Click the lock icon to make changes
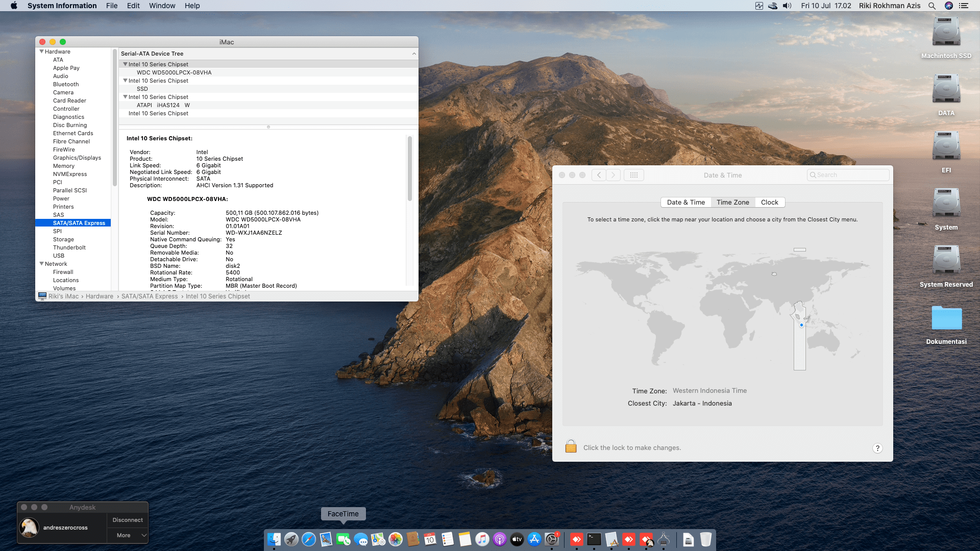 (x=571, y=447)
